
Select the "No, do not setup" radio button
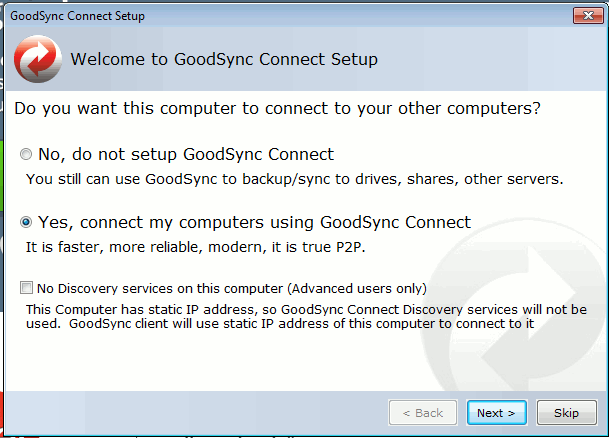pos(26,154)
